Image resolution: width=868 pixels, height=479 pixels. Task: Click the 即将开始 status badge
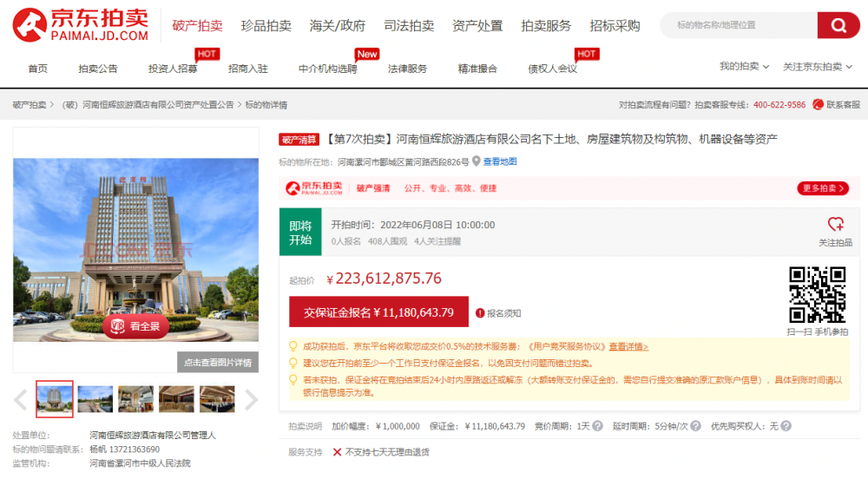tap(300, 233)
